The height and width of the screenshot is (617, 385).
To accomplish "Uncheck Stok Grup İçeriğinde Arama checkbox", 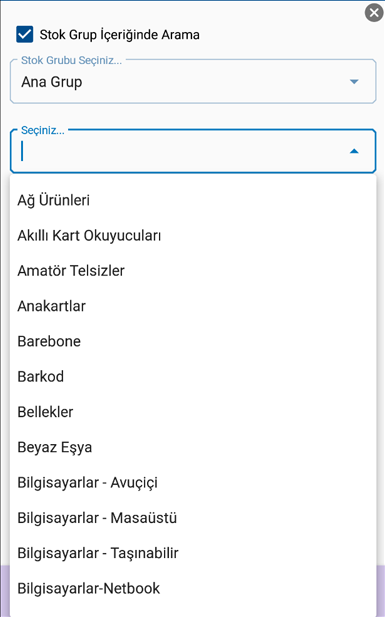I will pos(25,34).
